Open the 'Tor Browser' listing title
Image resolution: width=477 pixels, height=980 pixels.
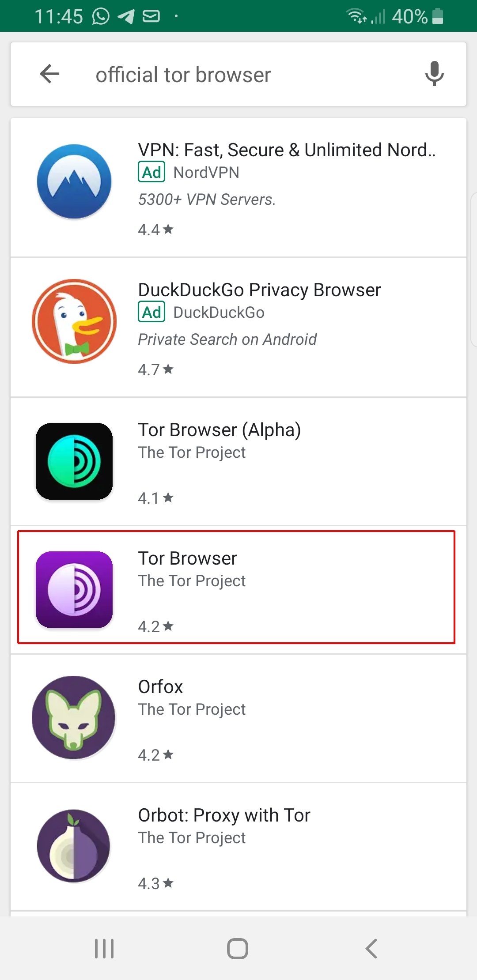point(188,558)
